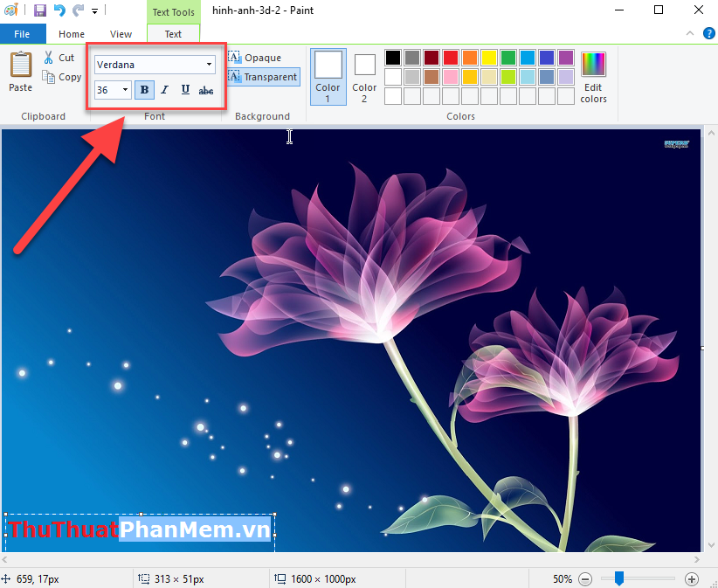718x588 pixels.
Task: Select Opaque text background
Action: (257, 57)
